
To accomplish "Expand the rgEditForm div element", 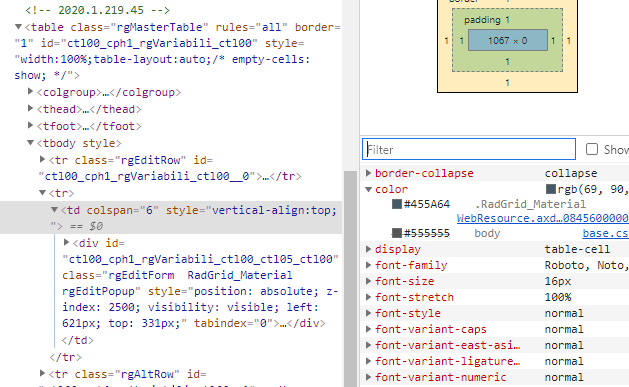I will point(66,242).
